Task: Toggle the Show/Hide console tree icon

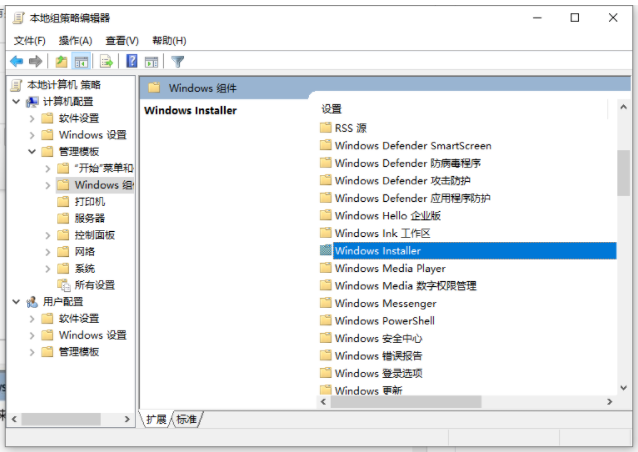Action: [81, 62]
